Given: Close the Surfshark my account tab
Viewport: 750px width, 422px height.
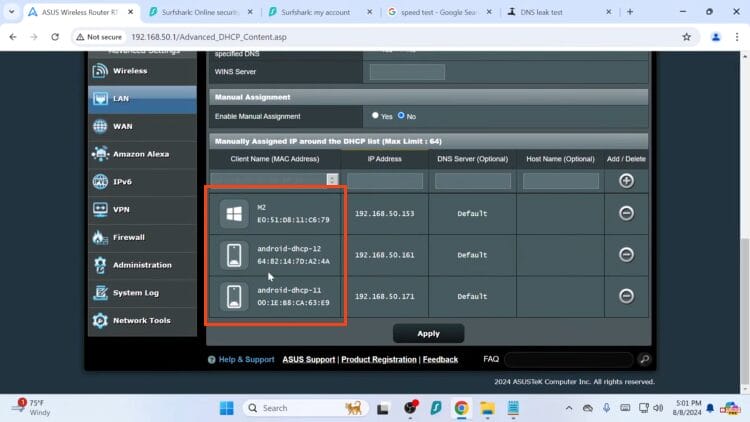Looking at the screenshot, I should click(369, 12).
